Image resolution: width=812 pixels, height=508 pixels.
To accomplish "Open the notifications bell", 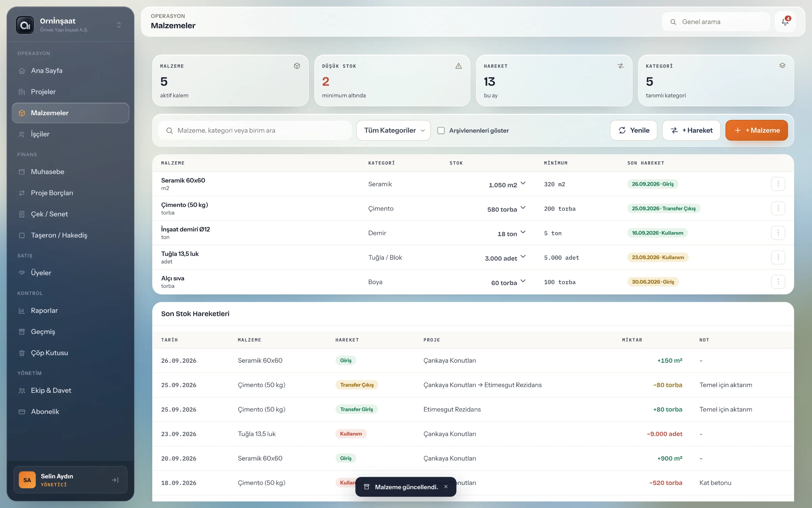I will (785, 22).
